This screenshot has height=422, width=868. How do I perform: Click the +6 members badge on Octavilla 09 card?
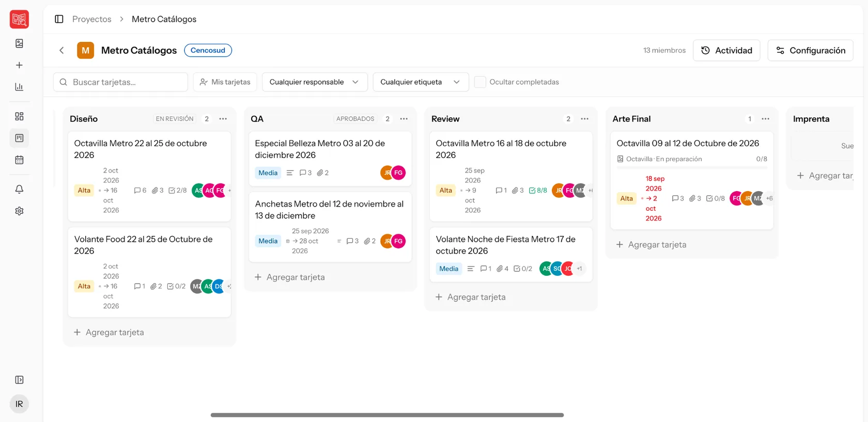[x=769, y=198]
